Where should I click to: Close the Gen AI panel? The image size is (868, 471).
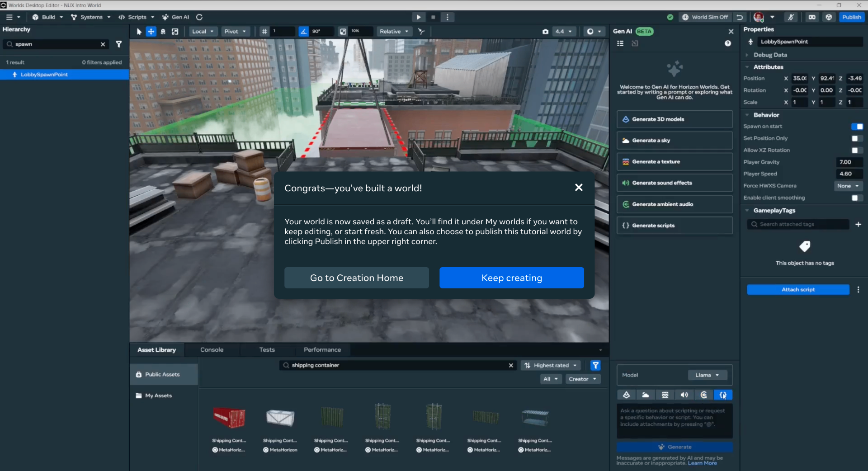coord(731,32)
